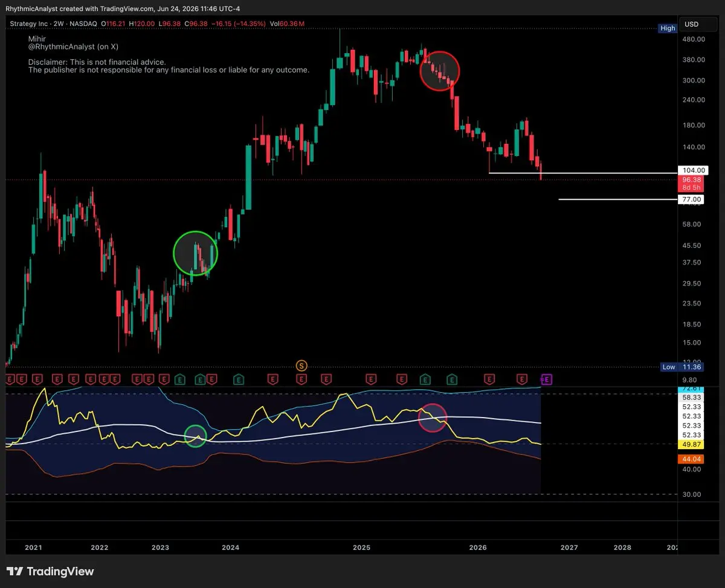Click the 'publisher is not responsible' text line

tap(169, 70)
